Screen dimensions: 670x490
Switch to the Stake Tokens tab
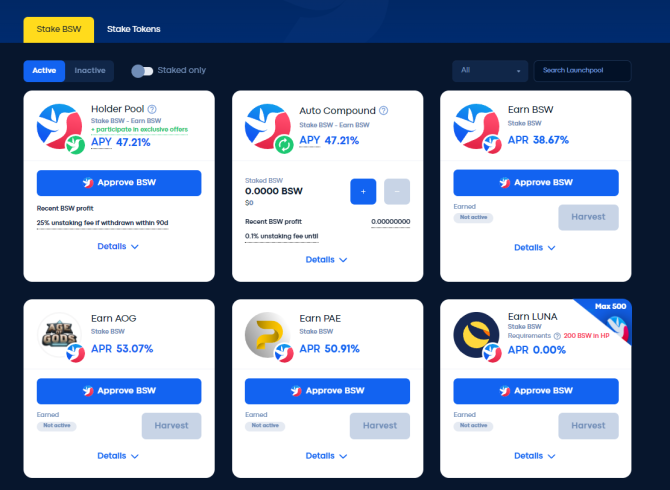click(134, 29)
